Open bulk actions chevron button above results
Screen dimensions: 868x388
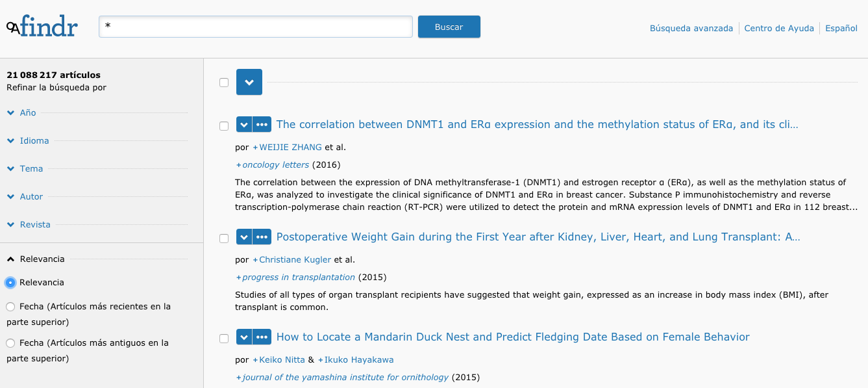tap(249, 82)
